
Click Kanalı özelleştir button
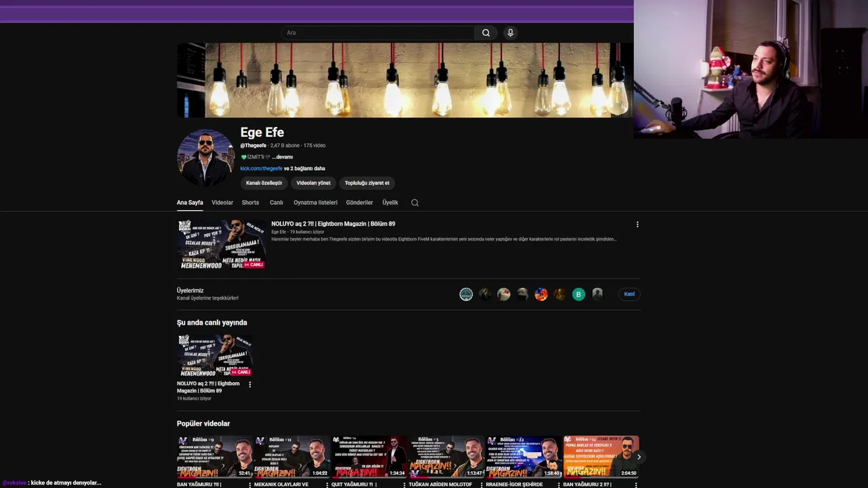point(264,183)
